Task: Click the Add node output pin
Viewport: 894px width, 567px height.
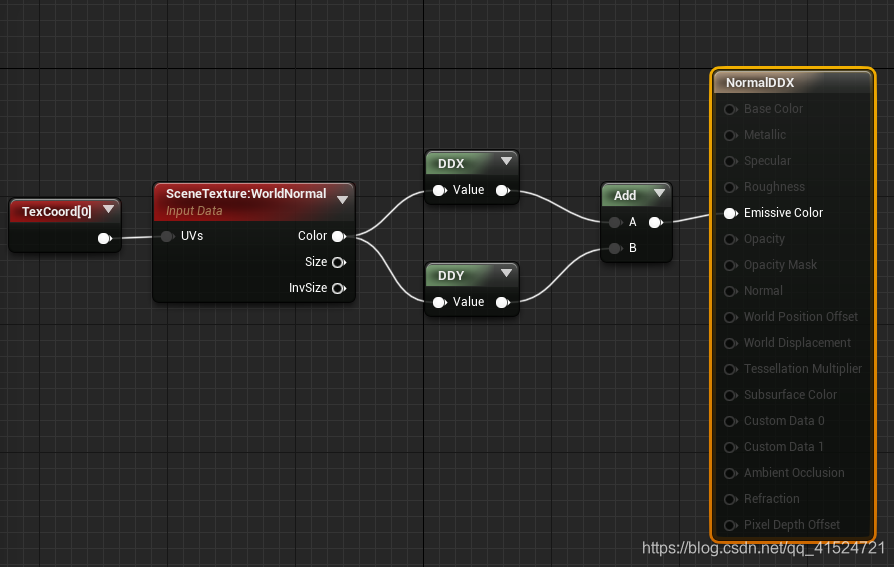Action: pos(656,222)
